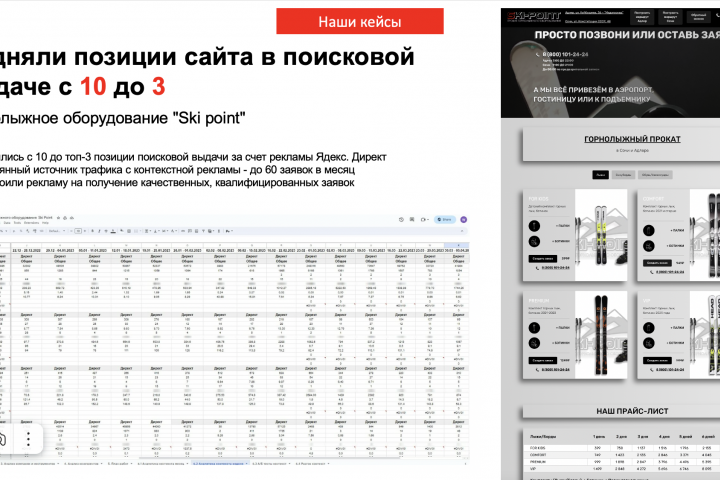Open the Tools menu in spreadsheet
This screenshot has width=720, height=480.
(x=17, y=223)
